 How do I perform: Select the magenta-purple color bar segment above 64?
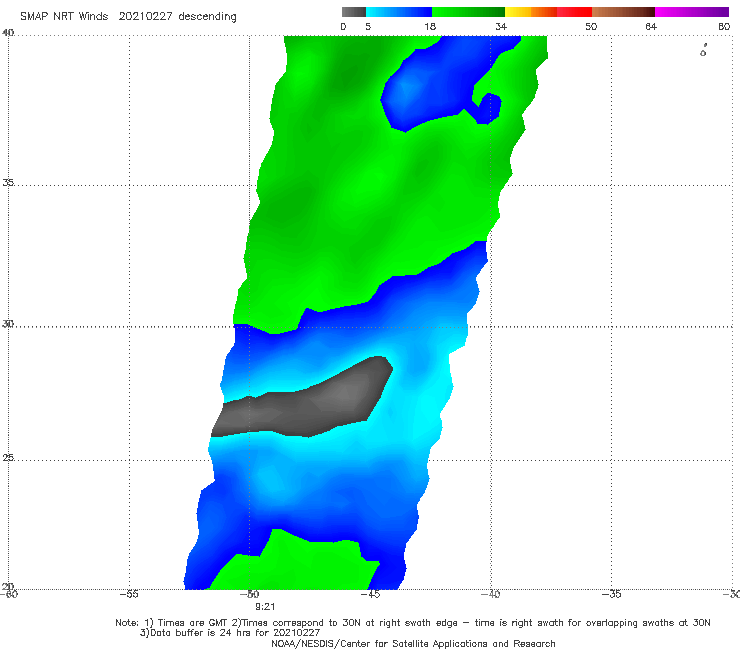pos(692,12)
